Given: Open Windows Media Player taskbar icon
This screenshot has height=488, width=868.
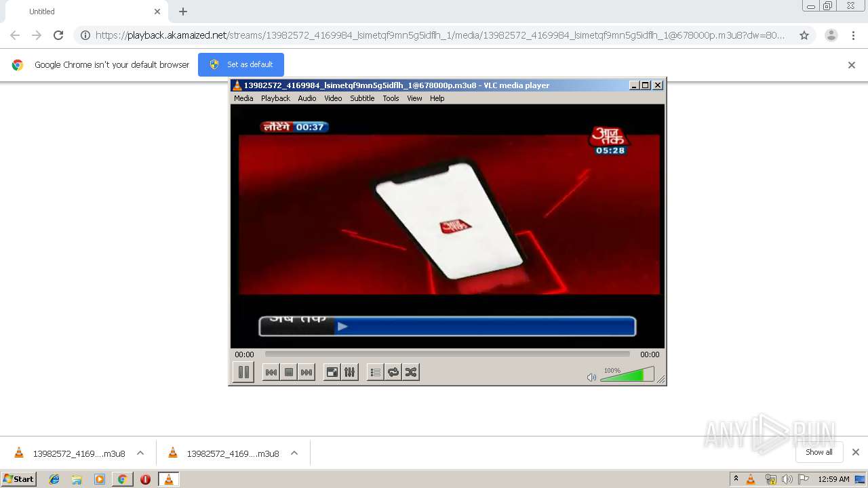Looking at the screenshot, I should pyautogui.click(x=100, y=479).
